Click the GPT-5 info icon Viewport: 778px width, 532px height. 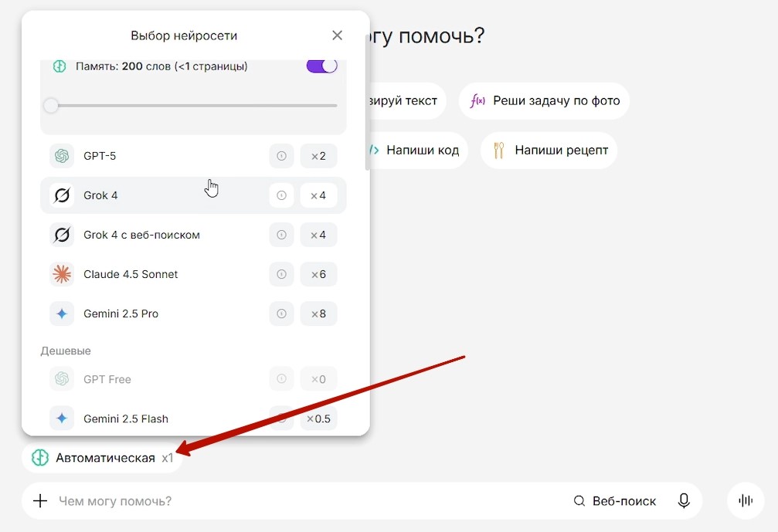click(x=281, y=156)
